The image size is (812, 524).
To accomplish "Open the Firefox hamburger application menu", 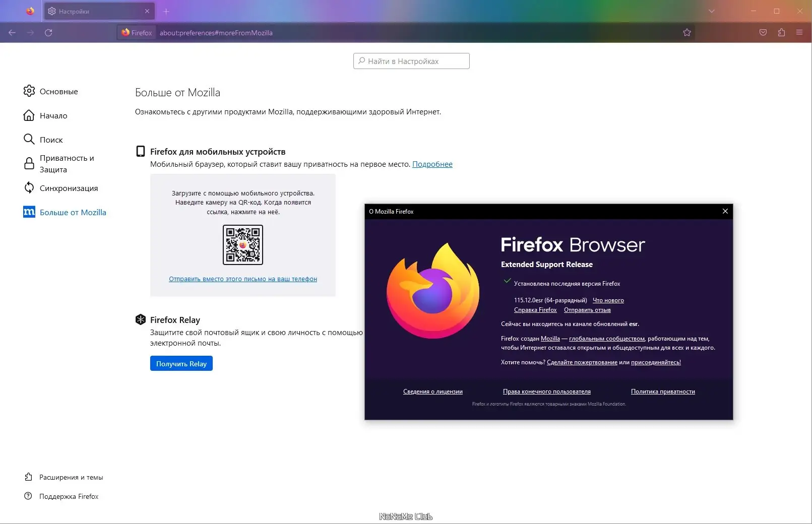I will point(799,33).
